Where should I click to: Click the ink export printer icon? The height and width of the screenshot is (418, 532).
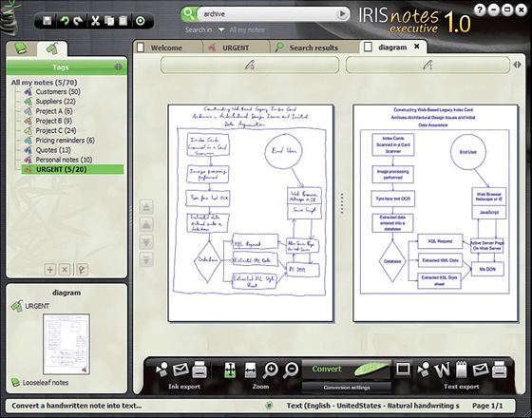click(199, 370)
